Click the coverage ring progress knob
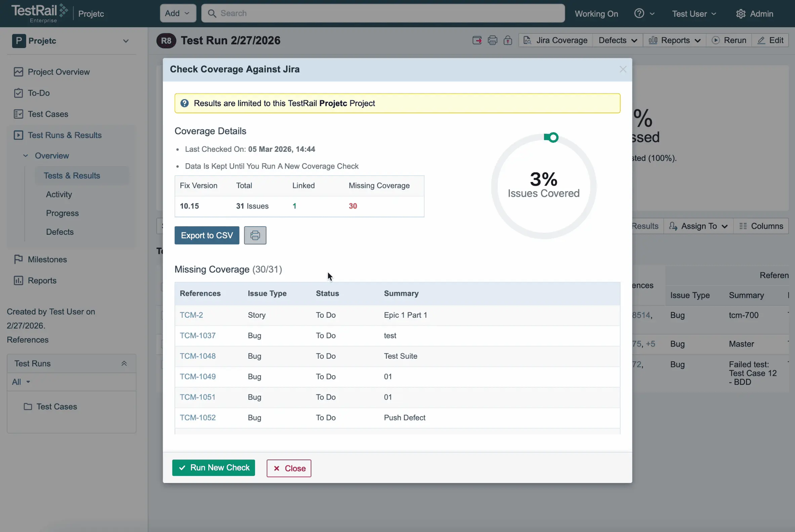This screenshot has height=532, width=795. pyautogui.click(x=553, y=137)
